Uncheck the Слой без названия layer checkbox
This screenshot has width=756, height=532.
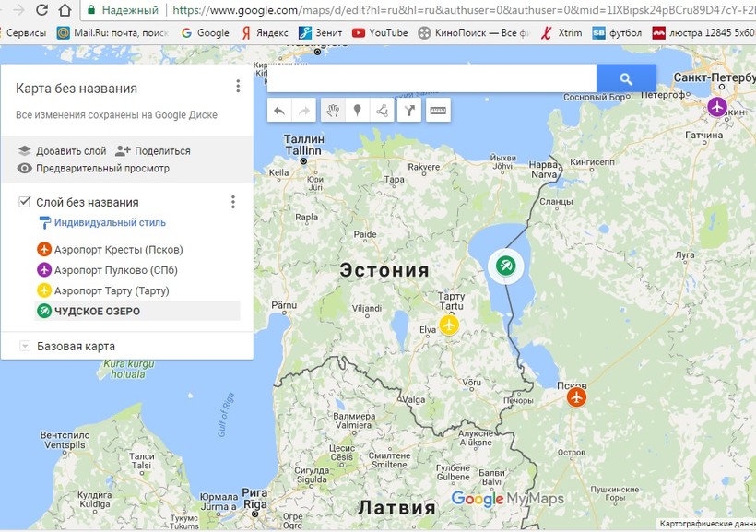tap(25, 202)
